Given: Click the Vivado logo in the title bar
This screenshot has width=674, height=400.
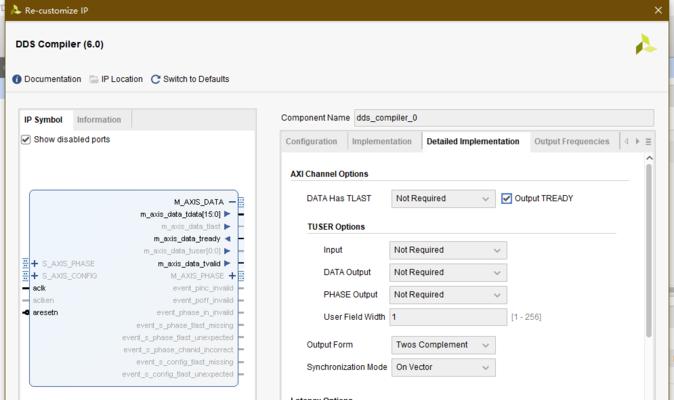Looking at the screenshot, I should [x=15, y=9].
